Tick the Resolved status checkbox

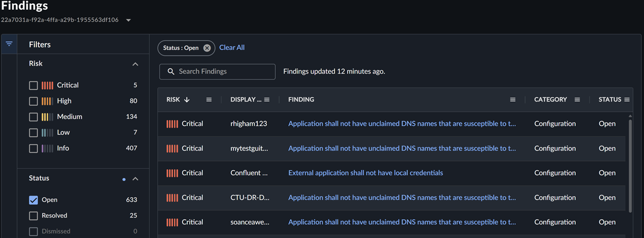coord(33,215)
